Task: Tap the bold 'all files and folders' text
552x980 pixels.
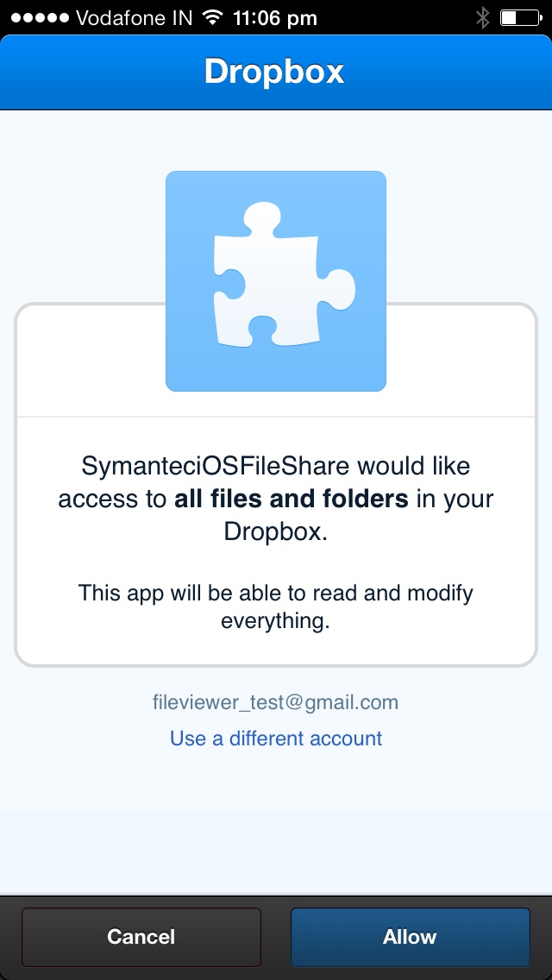Action: coord(291,499)
